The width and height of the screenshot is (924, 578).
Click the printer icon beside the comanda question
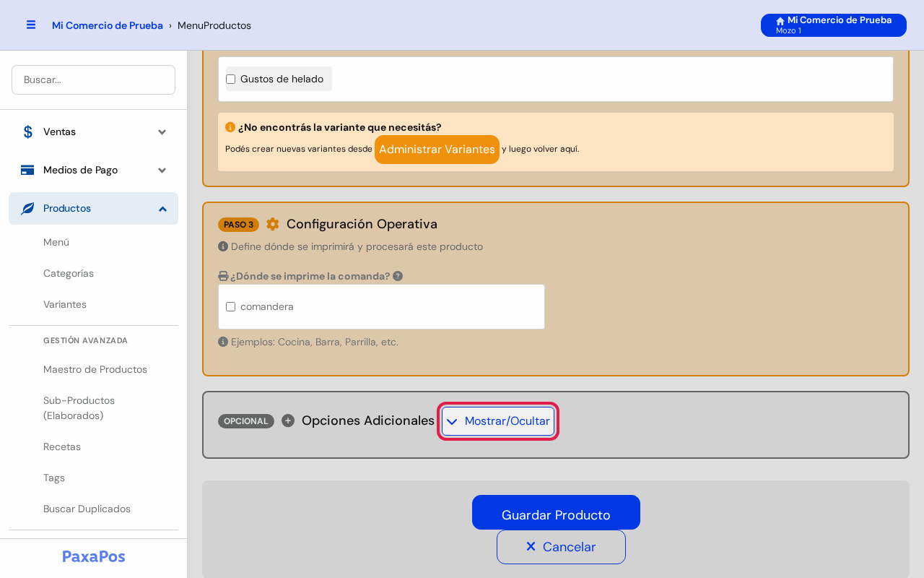click(223, 276)
